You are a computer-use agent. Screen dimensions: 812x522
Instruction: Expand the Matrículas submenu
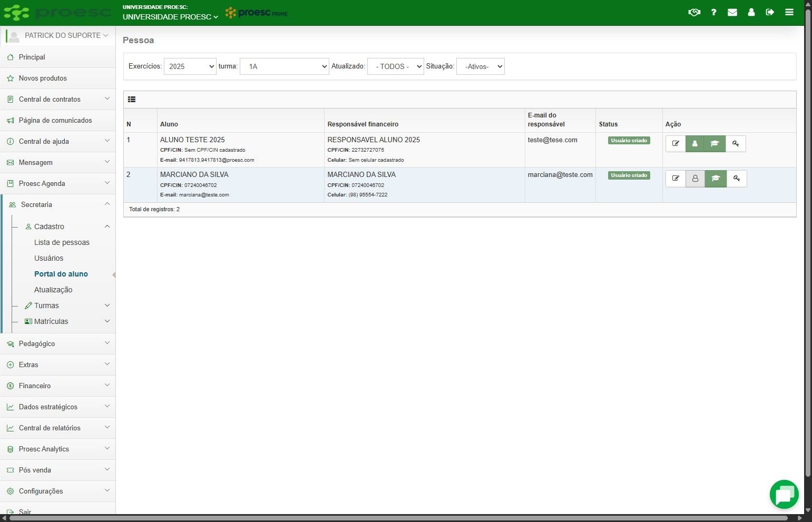click(67, 321)
